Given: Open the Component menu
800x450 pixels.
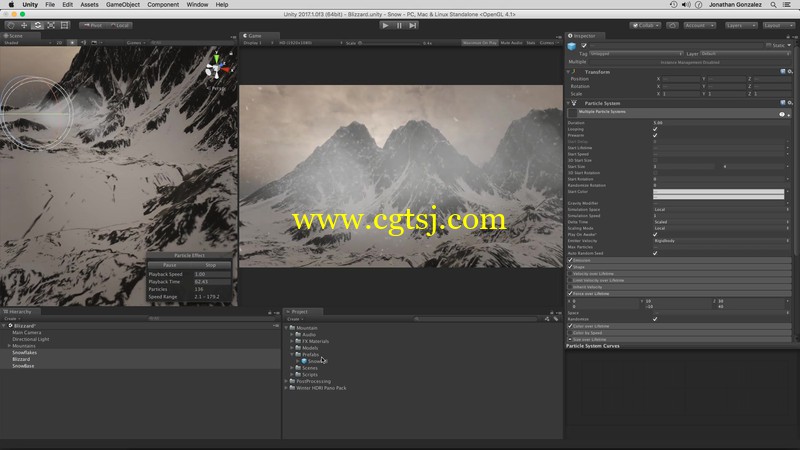Looking at the screenshot, I should 163,5.
